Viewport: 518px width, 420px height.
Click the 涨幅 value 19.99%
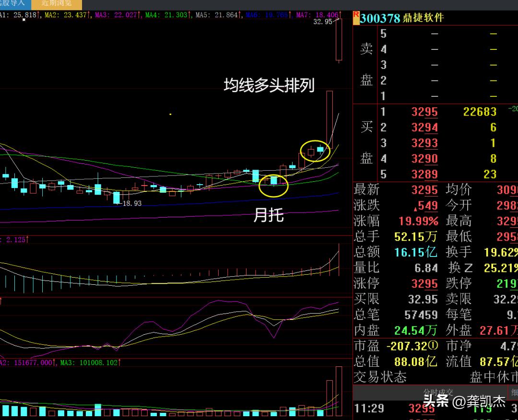tap(418, 221)
